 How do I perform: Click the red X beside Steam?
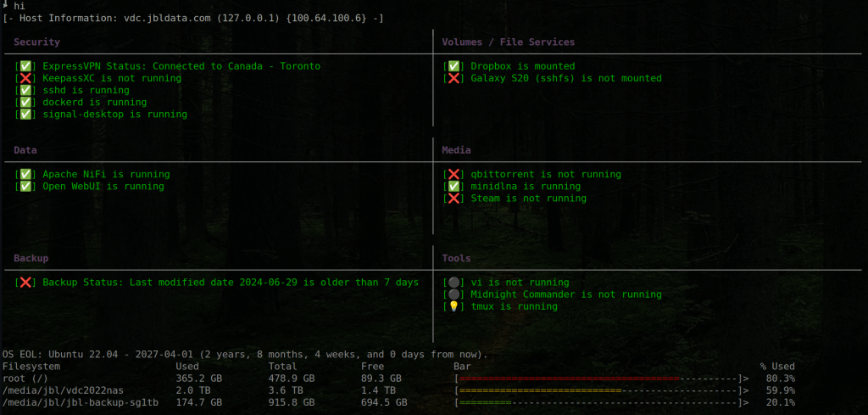pos(453,199)
